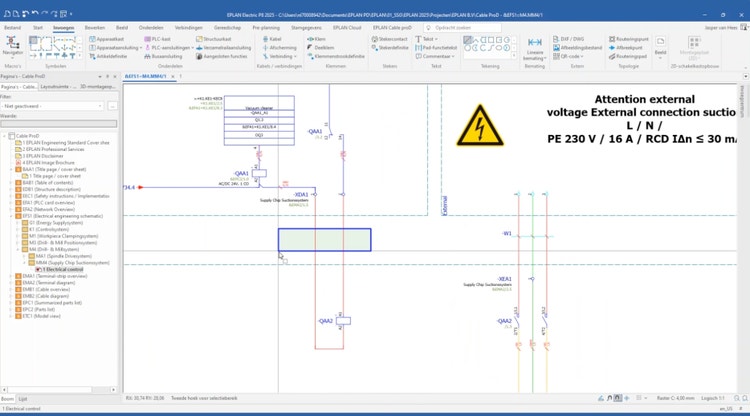The height and width of the screenshot is (416, 750).
Task: Click the Lineaire bemating dimension tool
Action: point(535,50)
